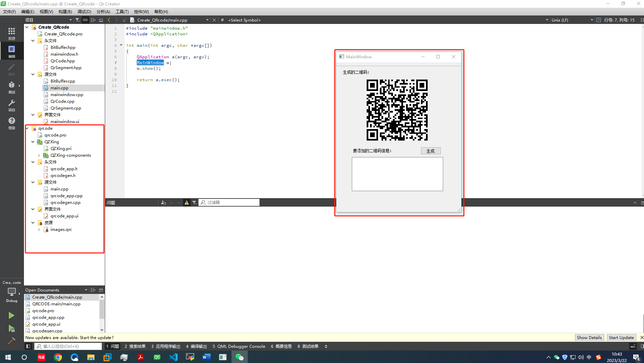644x363 pixels.
Task: Open the Open Documents view dropdown
Action: 56,290
